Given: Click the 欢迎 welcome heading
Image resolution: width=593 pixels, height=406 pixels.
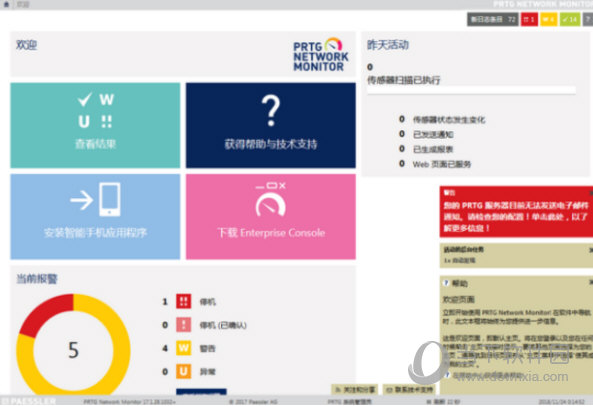Looking at the screenshot, I should pyautogui.click(x=26, y=45).
